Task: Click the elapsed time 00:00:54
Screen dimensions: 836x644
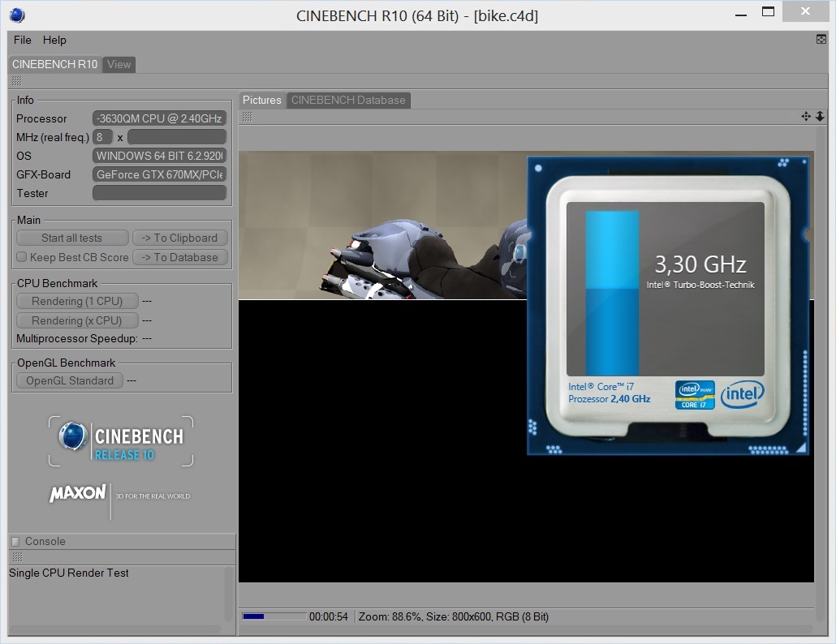Action: 329,617
